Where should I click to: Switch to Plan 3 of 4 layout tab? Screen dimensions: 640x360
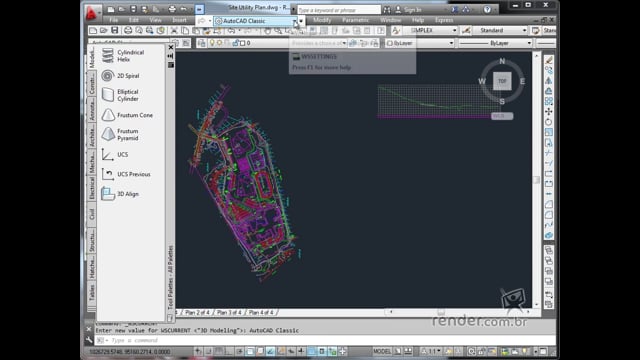(x=229, y=313)
